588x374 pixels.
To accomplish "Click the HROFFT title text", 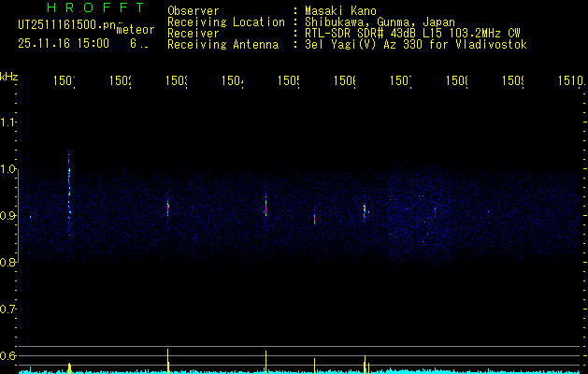I will pos(95,7).
